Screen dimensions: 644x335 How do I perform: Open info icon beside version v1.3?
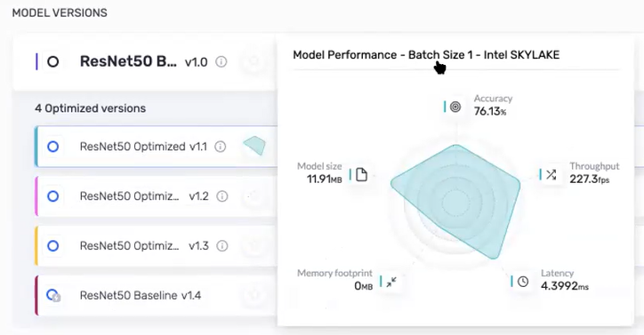coord(222,246)
